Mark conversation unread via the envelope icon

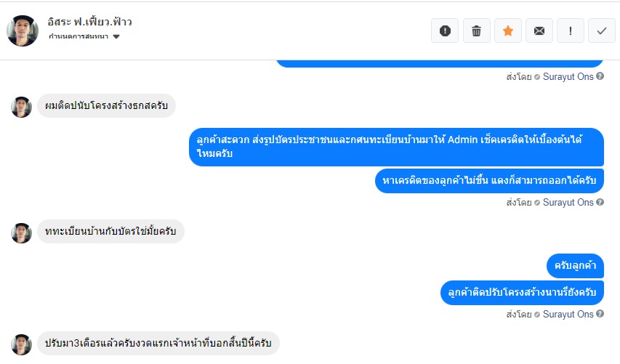tap(539, 31)
